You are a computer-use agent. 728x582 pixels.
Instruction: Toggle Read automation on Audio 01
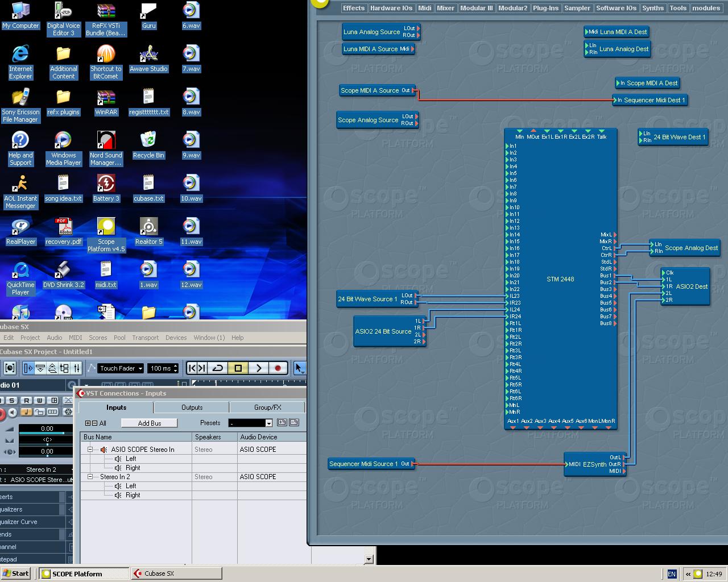pyautogui.click(x=26, y=401)
